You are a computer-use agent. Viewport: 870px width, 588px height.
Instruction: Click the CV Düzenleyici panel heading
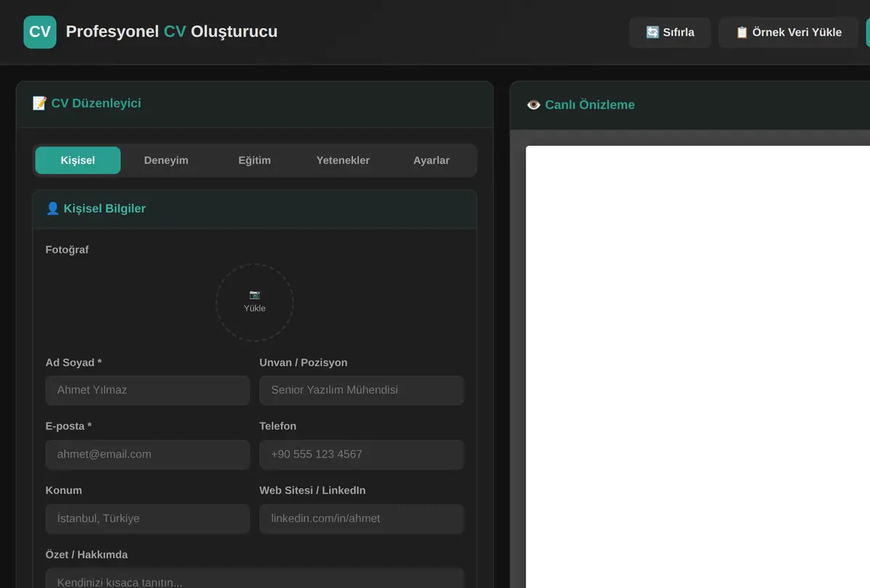coord(87,104)
